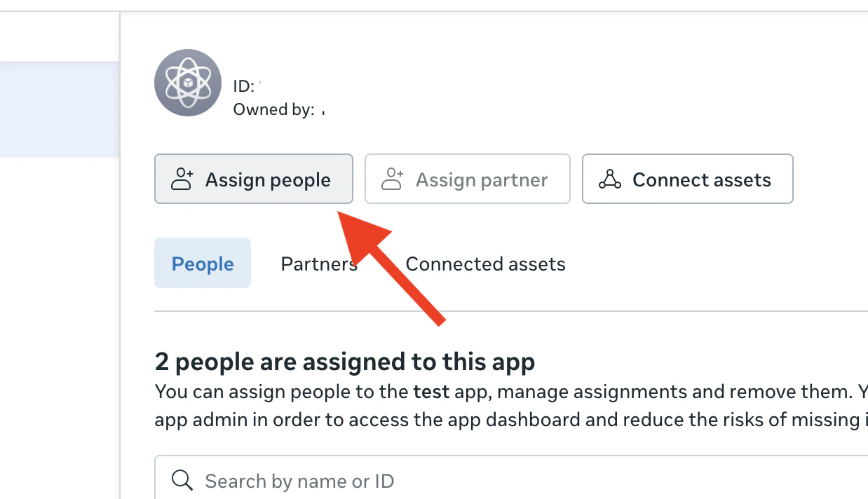
Task: Click the app's atom-style profile icon
Action: 187,83
